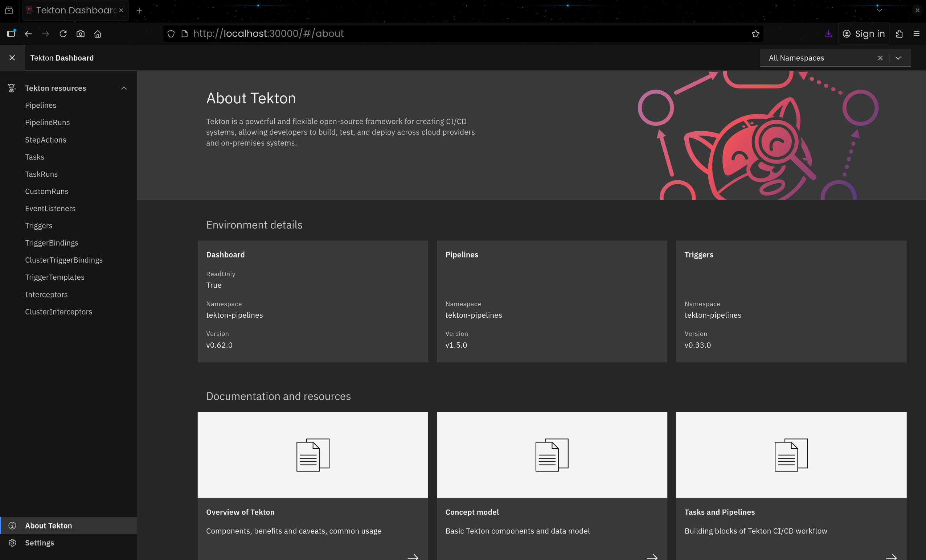Image resolution: width=926 pixels, height=560 pixels.
Task: Click the Tekton resources cat icon
Action: click(x=12, y=88)
